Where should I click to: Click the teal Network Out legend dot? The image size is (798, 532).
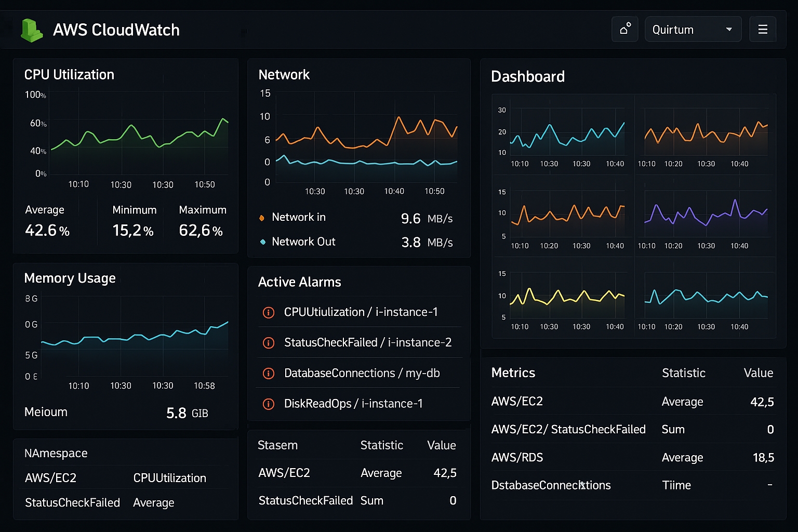click(x=262, y=242)
